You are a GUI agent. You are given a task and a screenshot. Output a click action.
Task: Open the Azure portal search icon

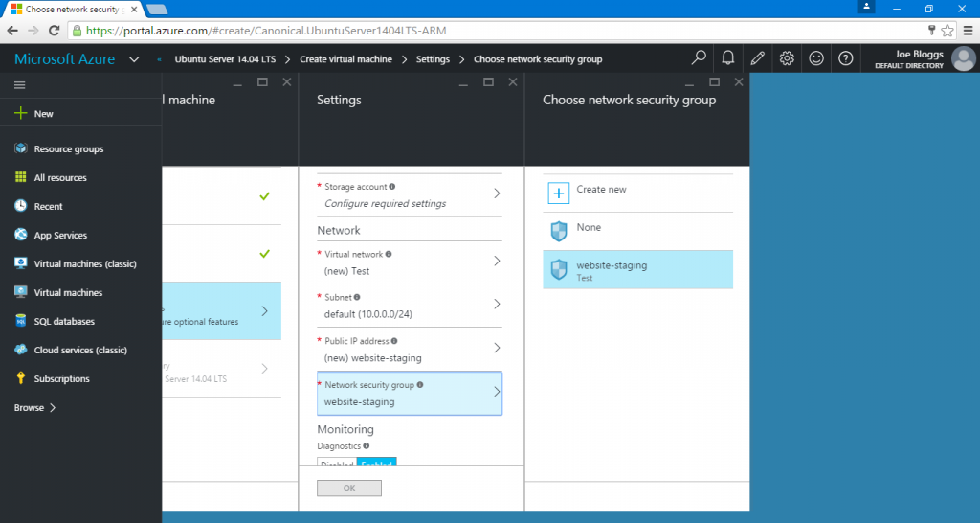pos(699,58)
